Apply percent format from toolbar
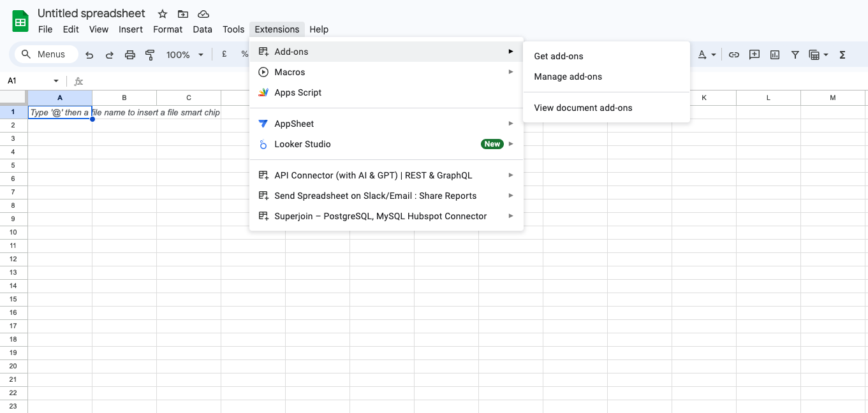 (x=244, y=55)
